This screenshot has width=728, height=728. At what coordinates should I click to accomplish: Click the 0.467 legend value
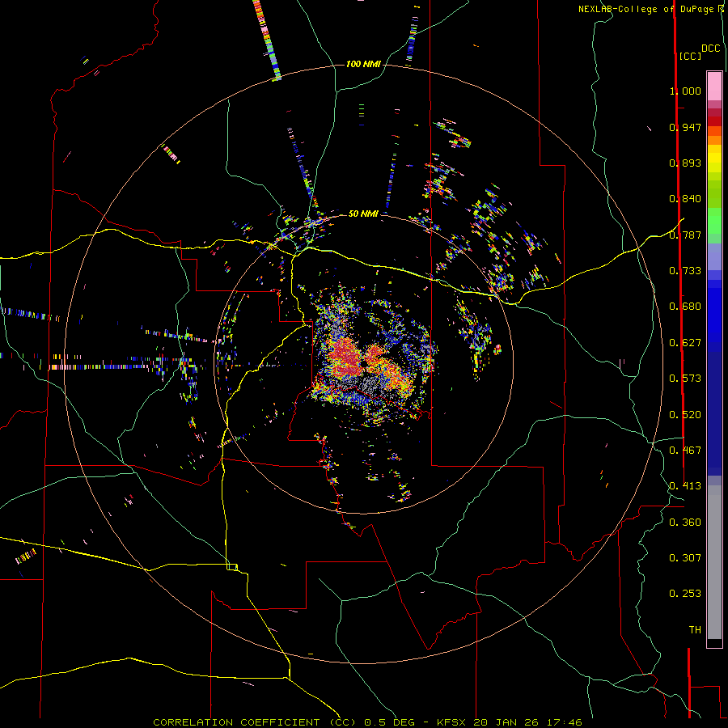pos(685,451)
